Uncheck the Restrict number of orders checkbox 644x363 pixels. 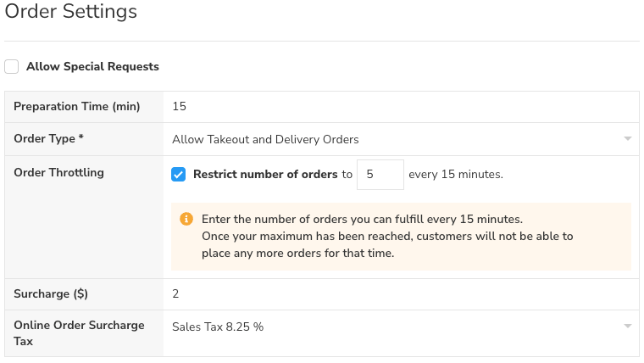pos(178,175)
